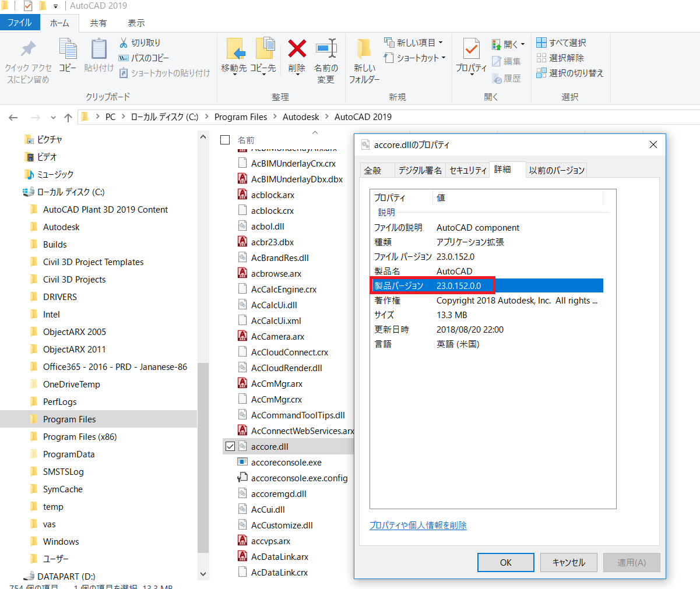Viewport: 700px width, 589px height.
Task: Click the History (履歴) ribbon command
Action: click(x=506, y=79)
